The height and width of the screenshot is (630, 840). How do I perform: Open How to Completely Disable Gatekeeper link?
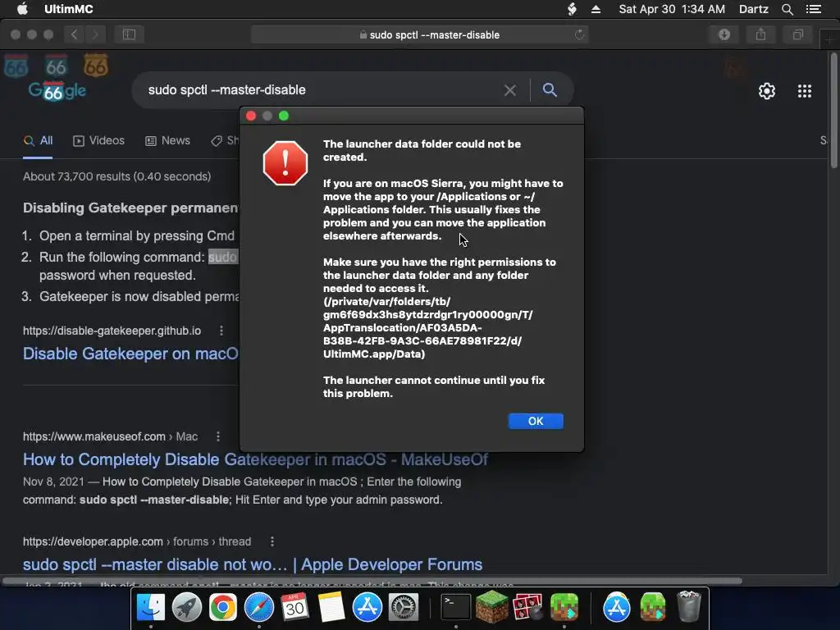(x=256, y=459)
